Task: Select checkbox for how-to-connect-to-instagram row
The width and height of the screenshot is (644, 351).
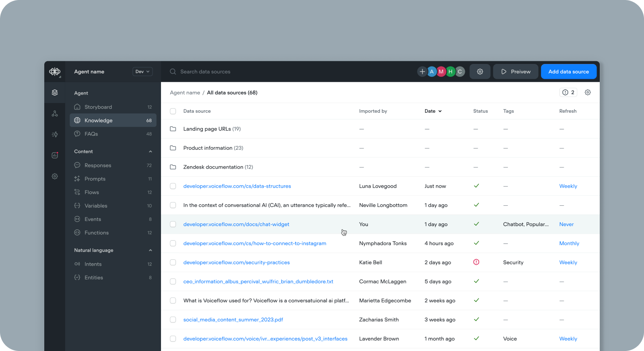Action: [173, 243]
